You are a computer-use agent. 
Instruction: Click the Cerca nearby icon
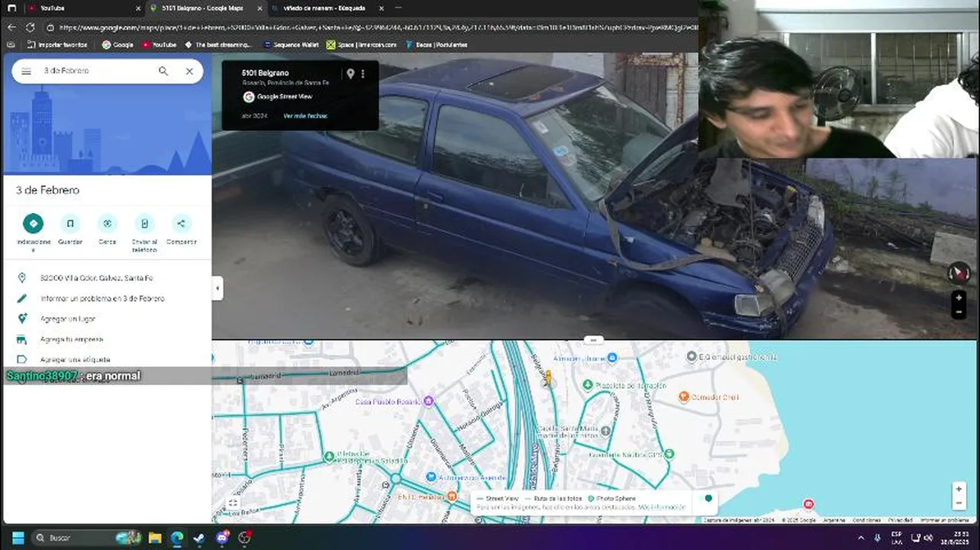pos(107,224)
